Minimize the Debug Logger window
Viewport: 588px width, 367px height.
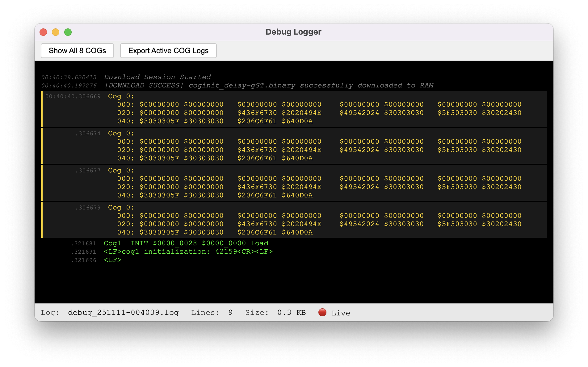click(56, 32)
